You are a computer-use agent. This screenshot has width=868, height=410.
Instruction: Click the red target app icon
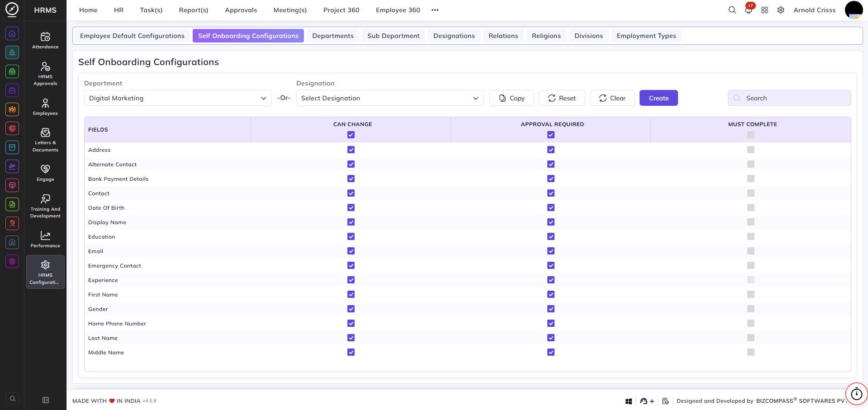tap(12, 128)
